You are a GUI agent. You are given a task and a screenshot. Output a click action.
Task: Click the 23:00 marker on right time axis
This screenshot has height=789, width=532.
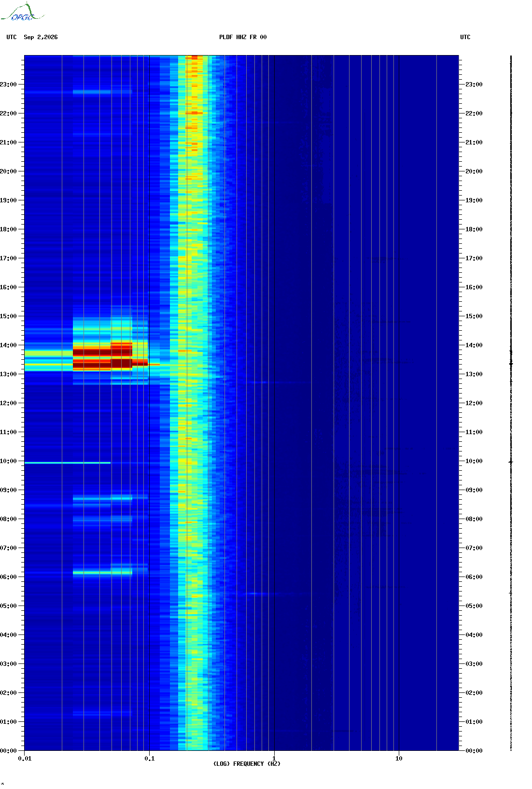tap(474, 85)
